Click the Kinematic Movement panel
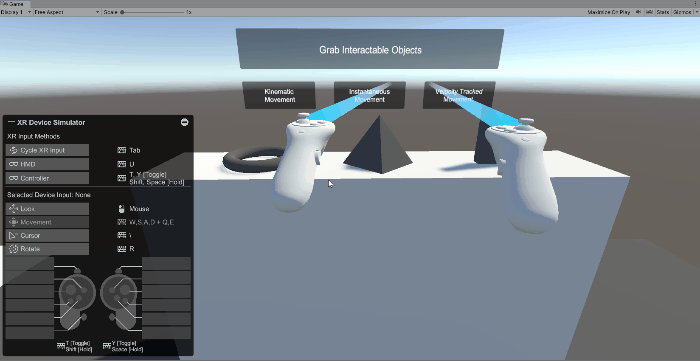 click(279, 95)
